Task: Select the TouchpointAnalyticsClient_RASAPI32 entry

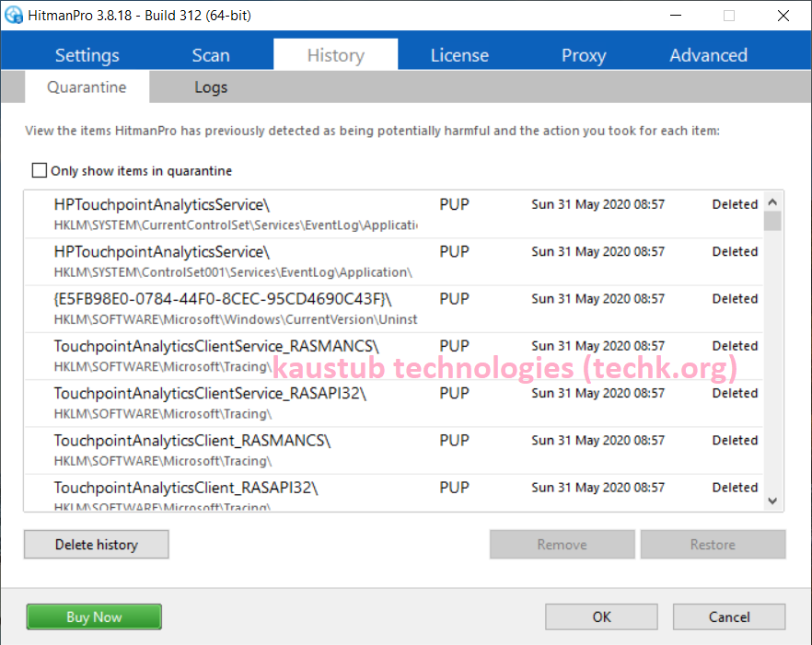Action: tap(394, 493)
